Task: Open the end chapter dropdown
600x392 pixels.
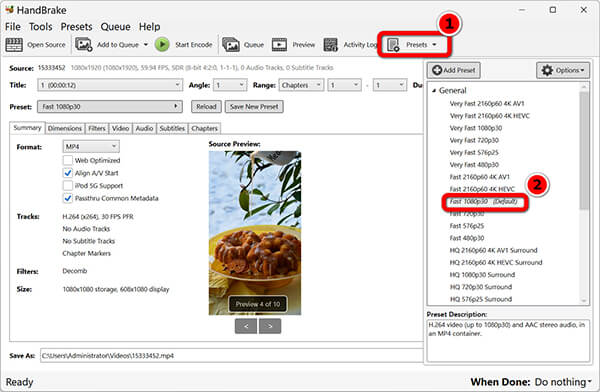Action: (x=390, y=85)
